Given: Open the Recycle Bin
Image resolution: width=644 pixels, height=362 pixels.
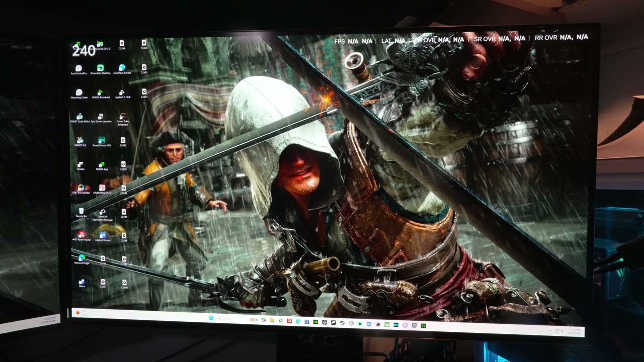Looking at the screenshot, I should pos(81,213).
